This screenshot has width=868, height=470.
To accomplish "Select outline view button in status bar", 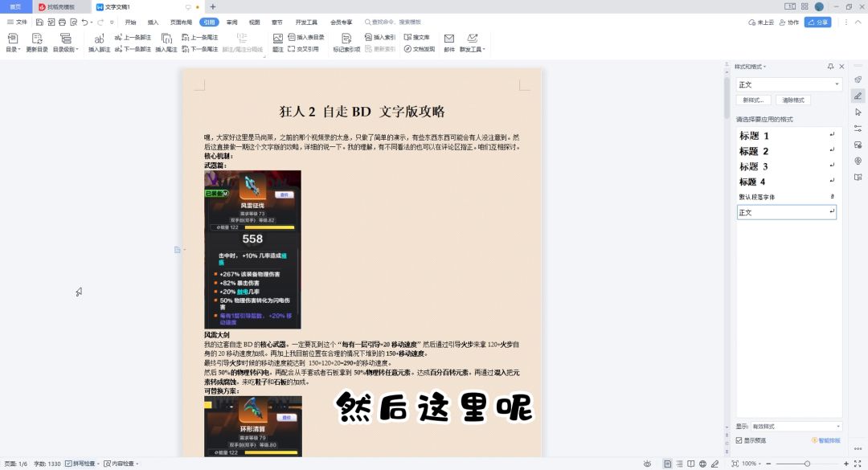I will coord(679,464).
